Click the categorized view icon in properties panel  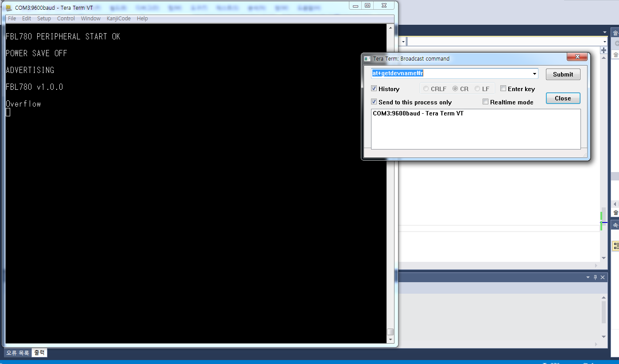616,246
